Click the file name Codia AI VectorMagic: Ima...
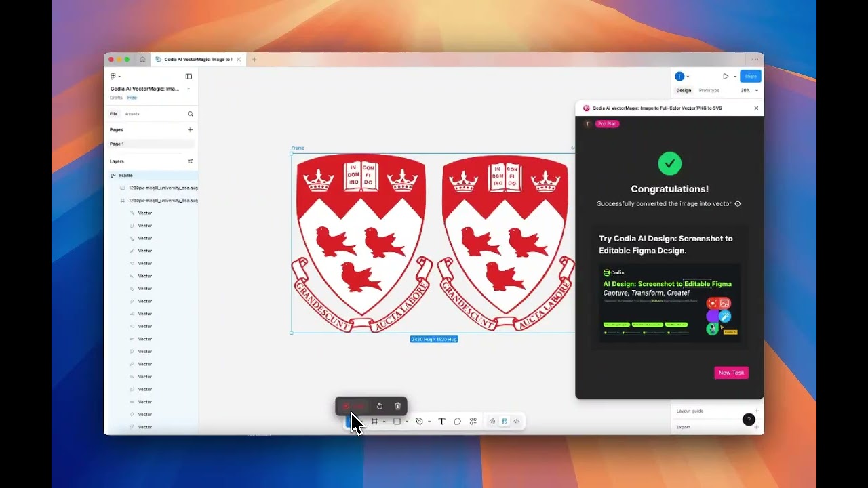This screenshot has width=868, height=488. pos(144,89)
